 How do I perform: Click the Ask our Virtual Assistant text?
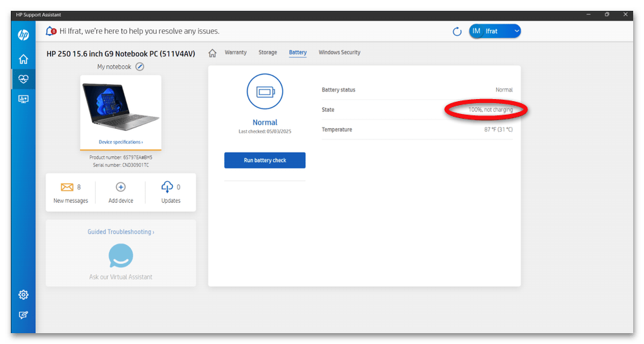pyautogui.click(x=121, y=277)
